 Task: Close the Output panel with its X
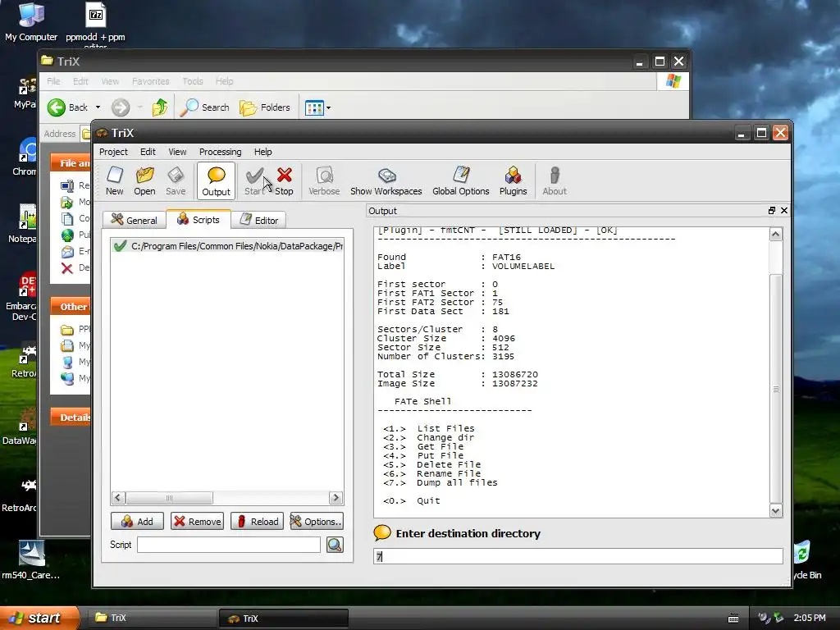(x=784, y=211)
